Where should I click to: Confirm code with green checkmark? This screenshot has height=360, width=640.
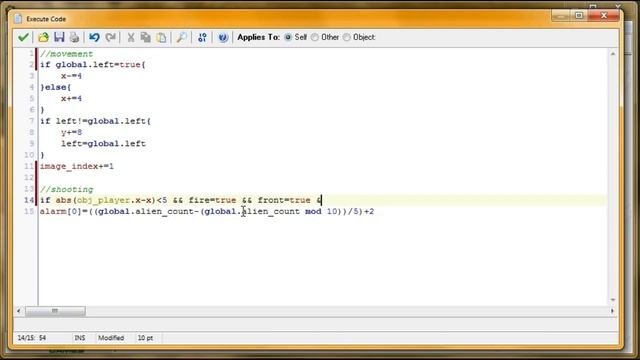(x=23, y=37)
